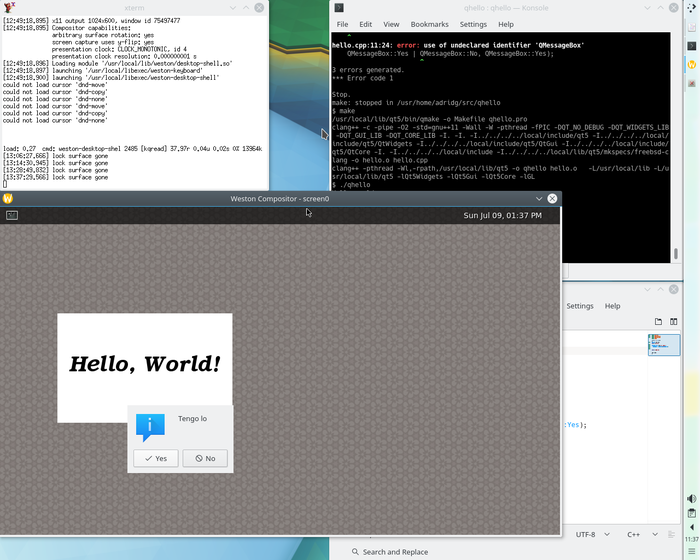The image size is (700, 560).
Task: Open the Konsole Settings menu
Action: pyautogui.click(x=473, y=24)
